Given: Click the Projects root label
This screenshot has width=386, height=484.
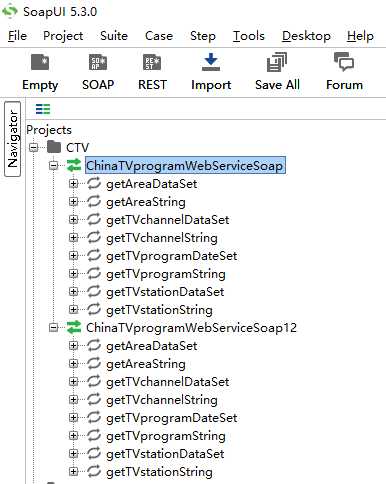Looking at the screenshot, I should pyautogui.click(x=49, y=130).
